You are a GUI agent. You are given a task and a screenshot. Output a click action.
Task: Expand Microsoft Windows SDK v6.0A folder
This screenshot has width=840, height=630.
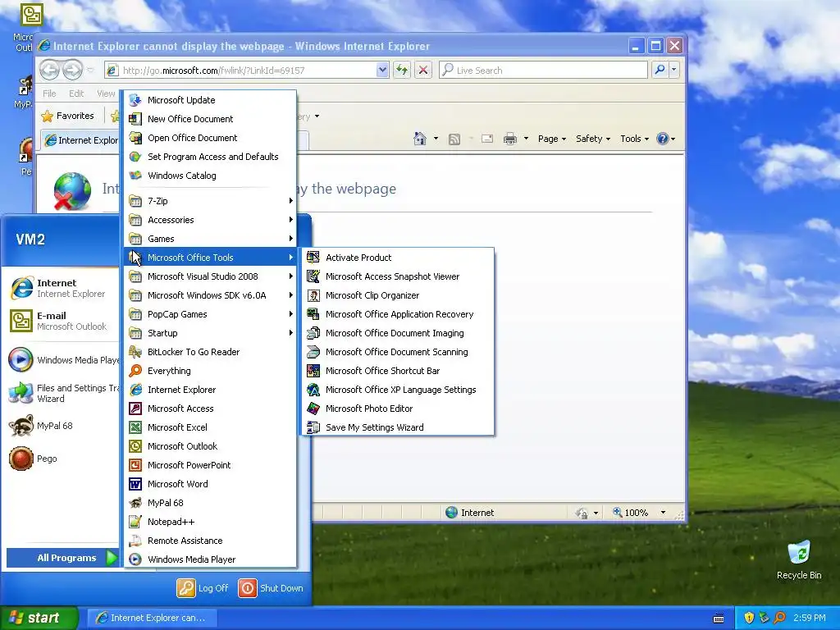[x=210, y=295]
